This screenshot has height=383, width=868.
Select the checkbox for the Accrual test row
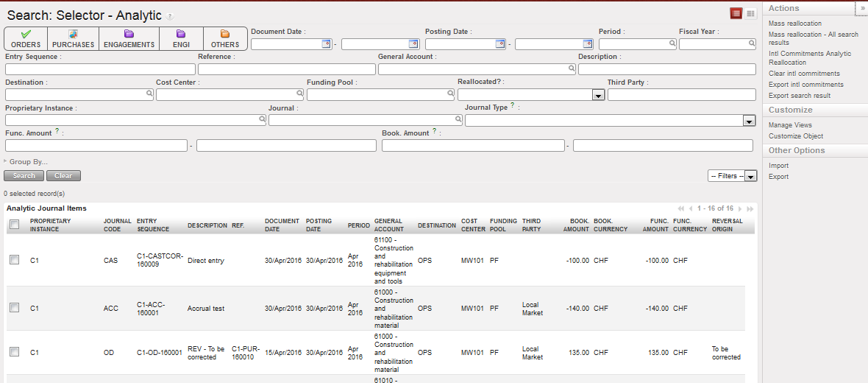(15, 308)
